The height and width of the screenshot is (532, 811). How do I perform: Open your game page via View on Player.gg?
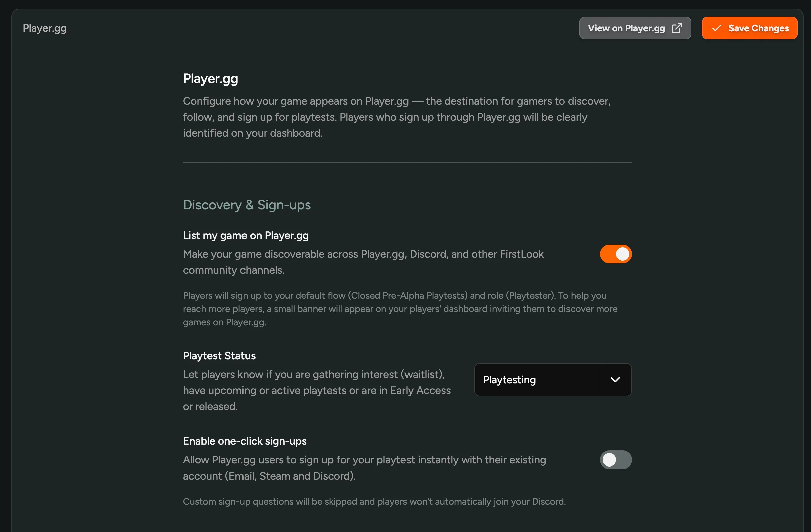click(635, 28)
